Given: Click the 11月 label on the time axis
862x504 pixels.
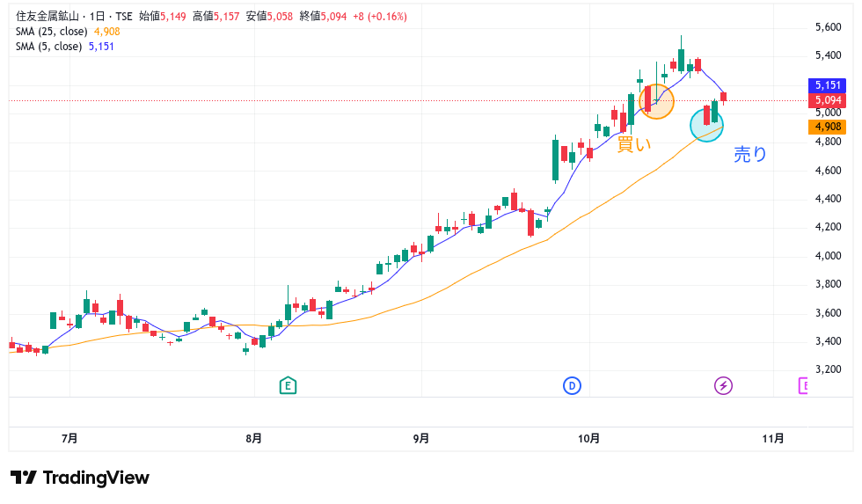Looking at the screenshot, I should [773, 438].
